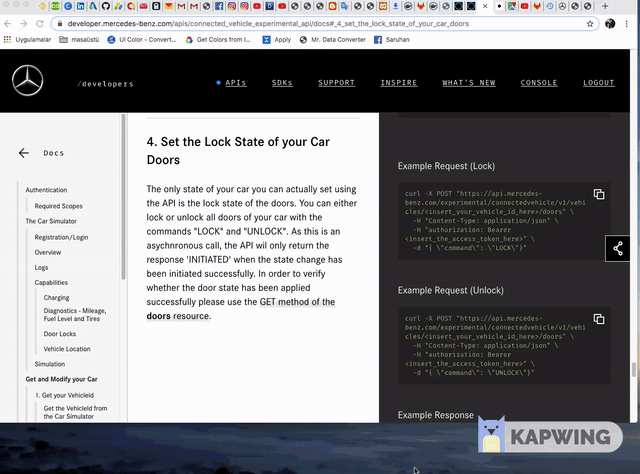
Task: Select Required Scopes in the sidebar
Action: (x=58, y=206)
